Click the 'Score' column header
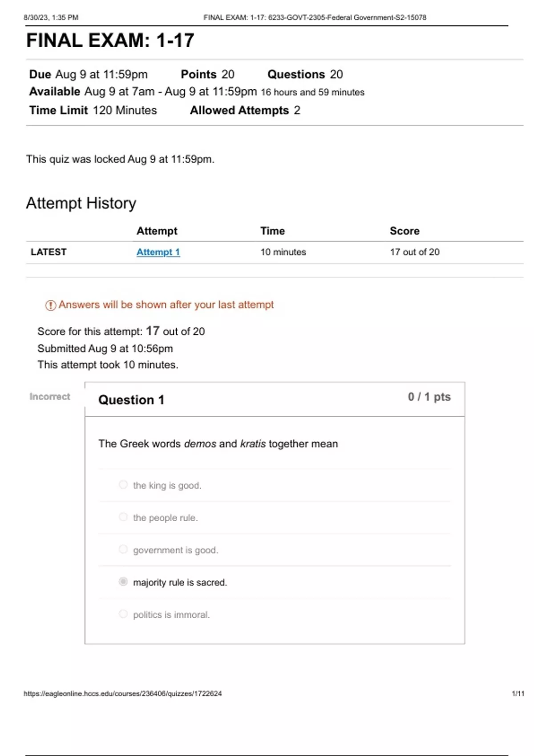 [x=405, y=231]
